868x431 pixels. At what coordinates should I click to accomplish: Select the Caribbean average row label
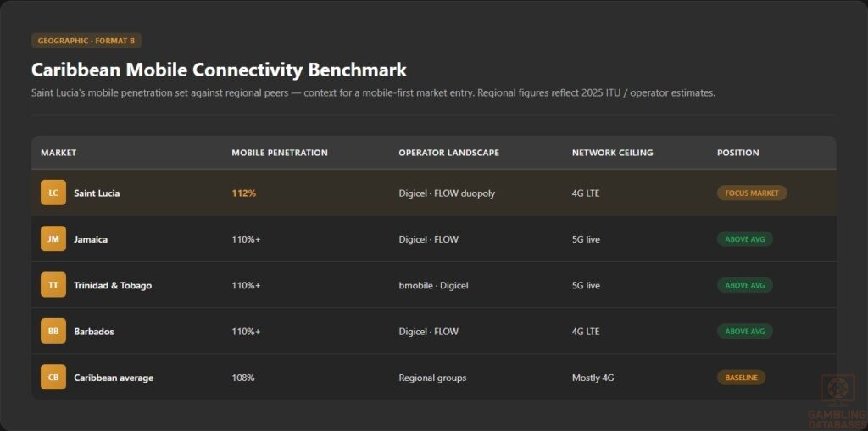(x=114, y=378)
